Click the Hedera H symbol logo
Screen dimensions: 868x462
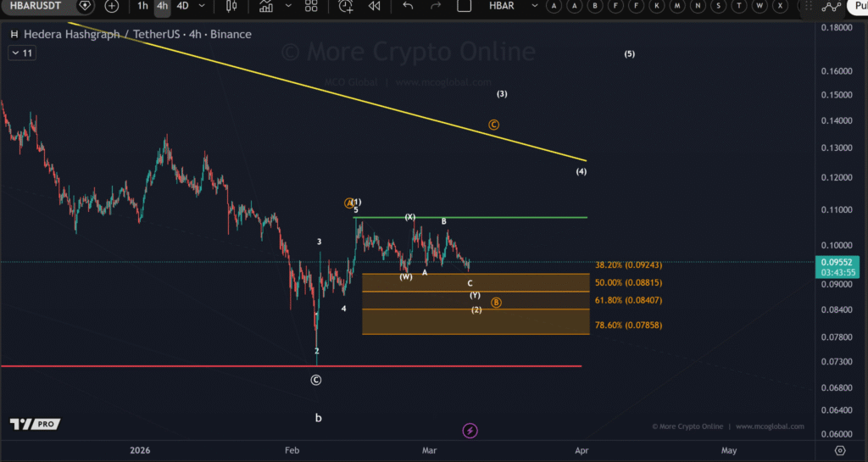point(14,34)
